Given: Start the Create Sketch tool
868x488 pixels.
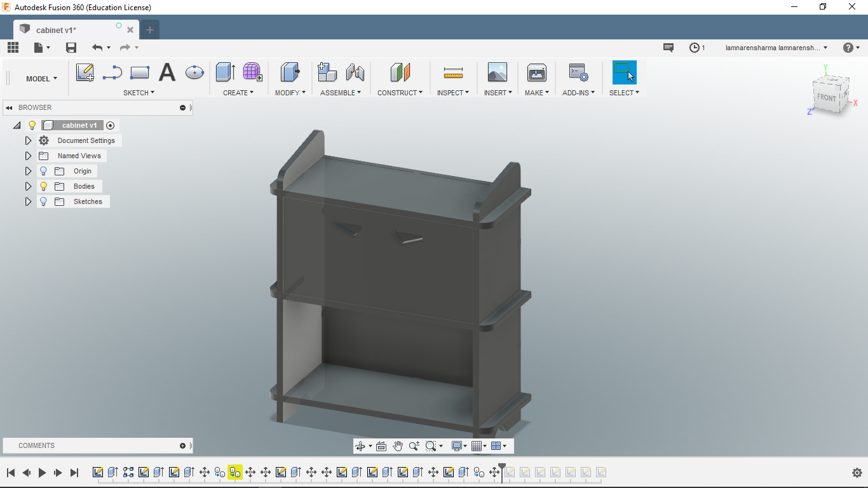Looking at the screenshot, I should [x=85, y=72].
